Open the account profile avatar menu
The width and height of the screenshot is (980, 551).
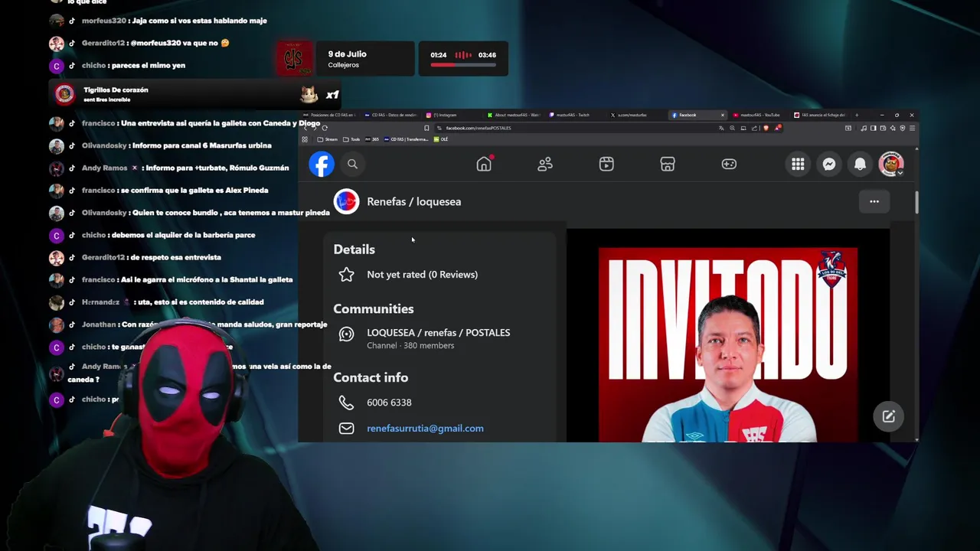891,164
